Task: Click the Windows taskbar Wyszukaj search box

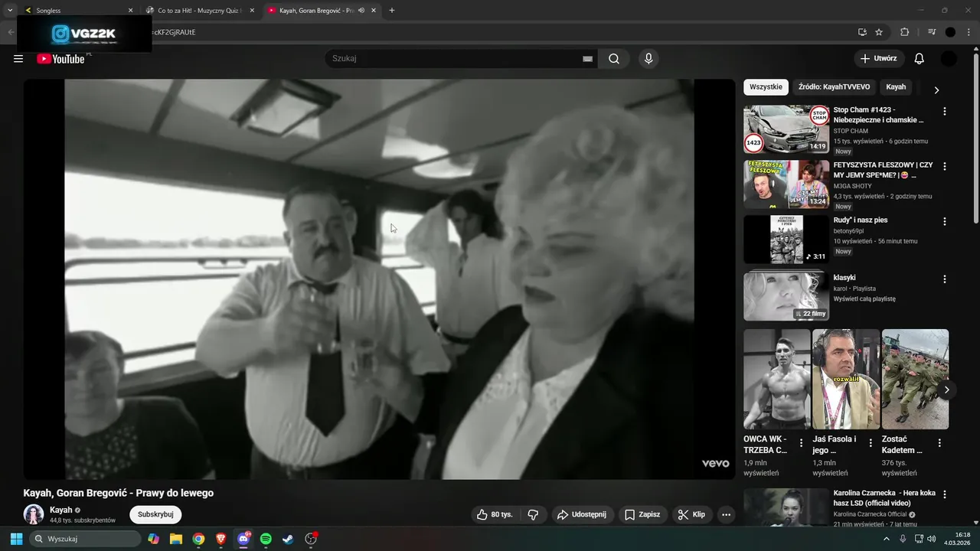Action: pyautogui.click(x=85, y=539)
